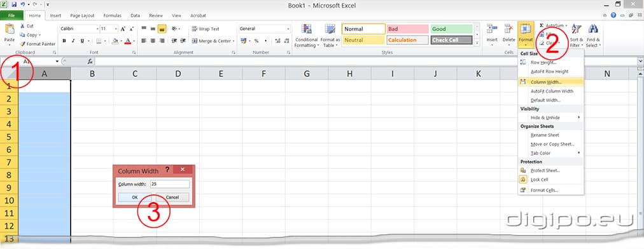Decrease font size with small A icon
The height and width of the screenshot is (249, 644).
[x=132, y=29]
